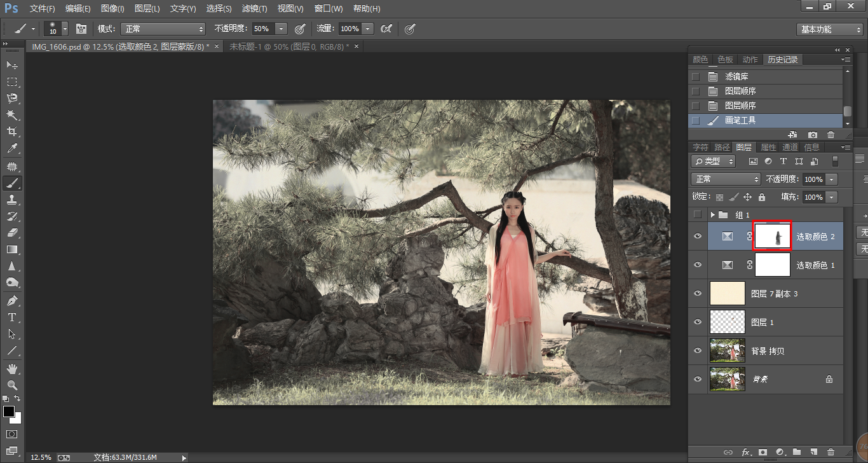Switch to the 通道 tab
This screenshot has width=868, height=463.
[x=790, y=147]
